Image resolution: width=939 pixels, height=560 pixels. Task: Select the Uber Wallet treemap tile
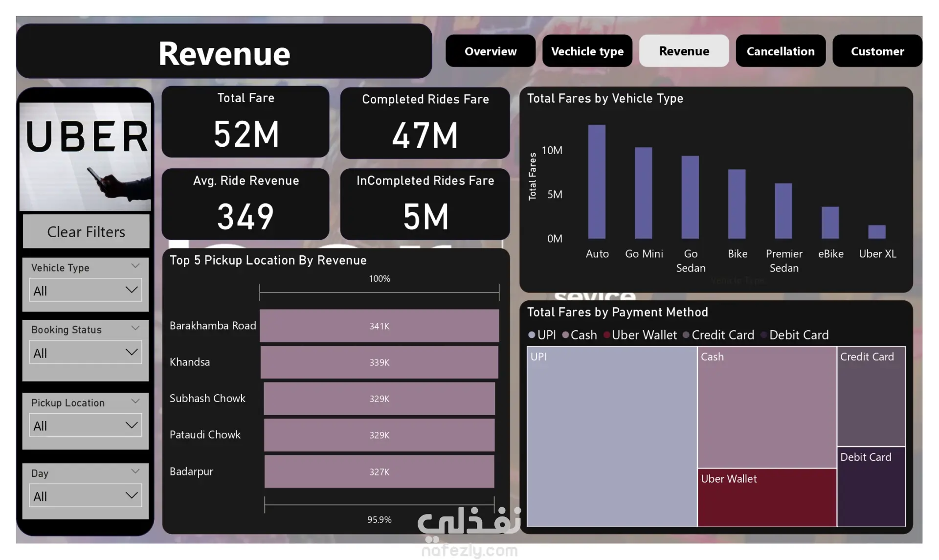pyautogui.click(x=766, y=498)
